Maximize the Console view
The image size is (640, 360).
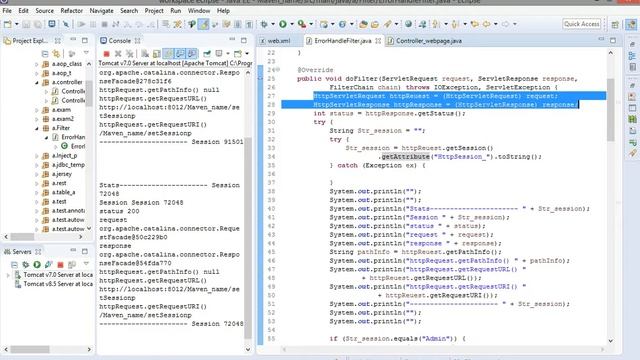[x=244, y=40]
